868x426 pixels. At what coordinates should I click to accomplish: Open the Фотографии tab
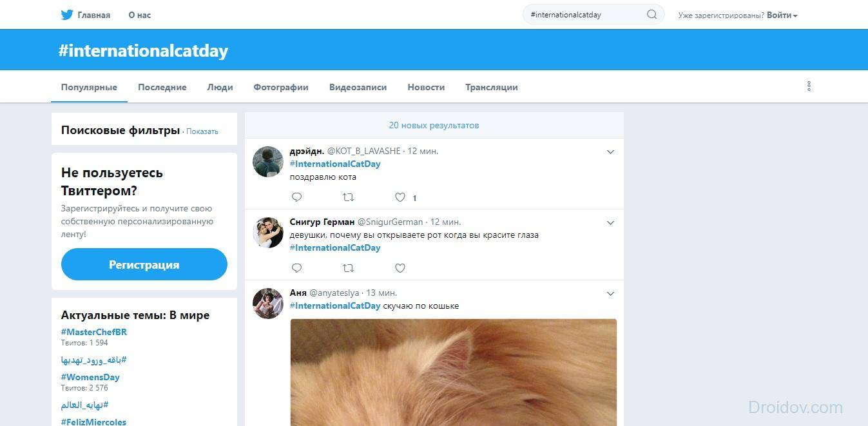coord(280,87)
